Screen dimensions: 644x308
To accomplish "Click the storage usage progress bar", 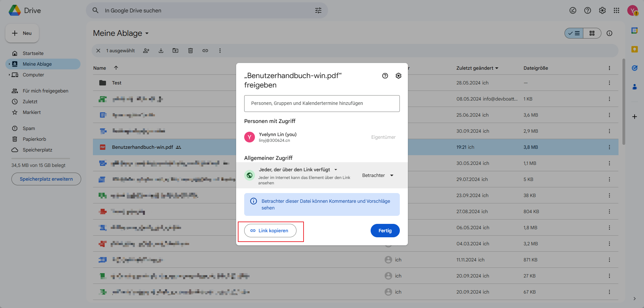I will 41,159.
